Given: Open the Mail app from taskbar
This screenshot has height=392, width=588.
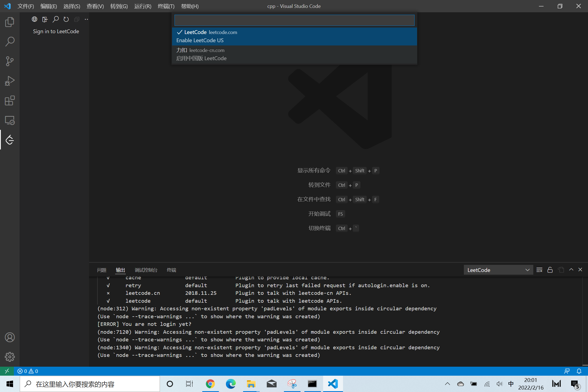Looking at the screenshot, I should coord(271,384).
